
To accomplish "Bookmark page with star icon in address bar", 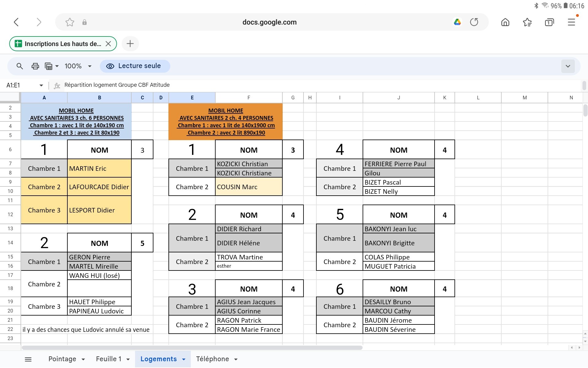I will (x=70, y=22).
